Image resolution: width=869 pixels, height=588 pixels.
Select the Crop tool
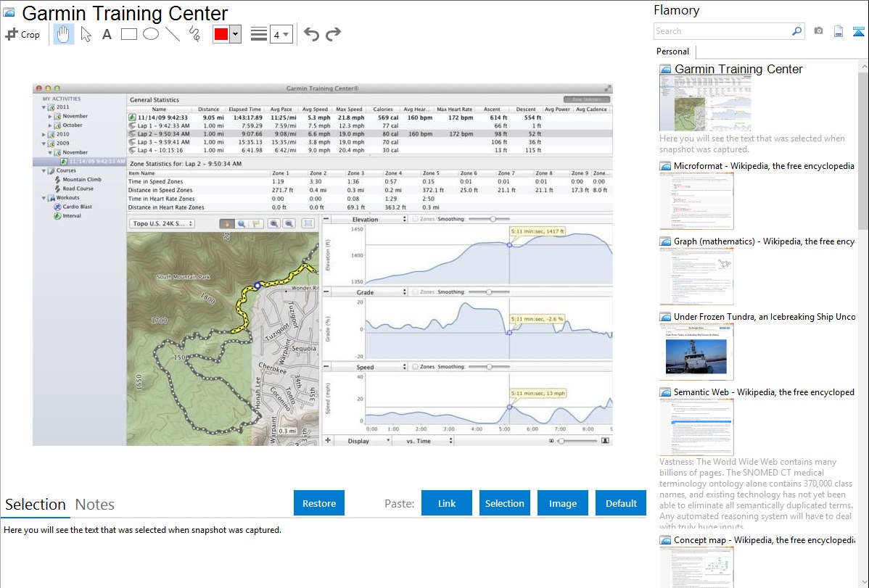[22, 34]
